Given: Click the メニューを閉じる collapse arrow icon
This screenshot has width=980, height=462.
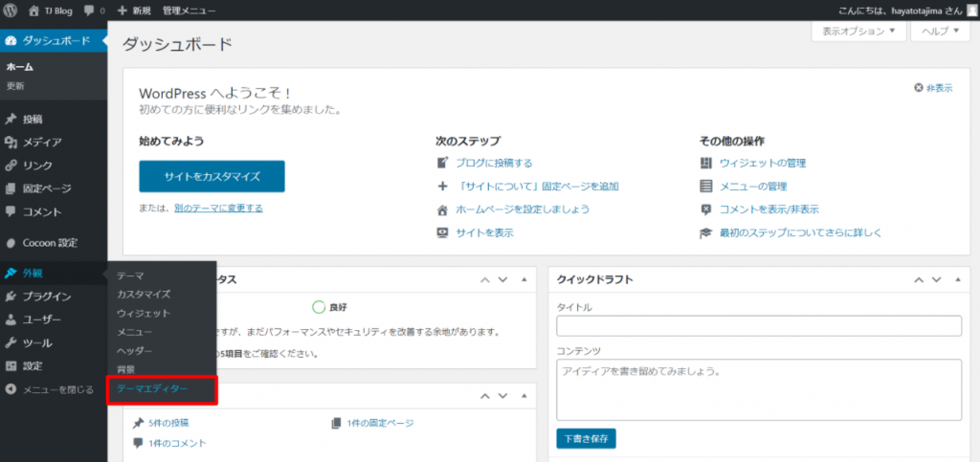Looking at the screenshot, I should (11, 389).
